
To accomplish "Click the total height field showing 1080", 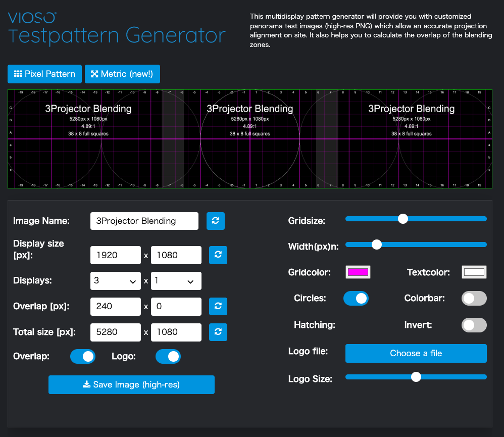I will [176, 332].
